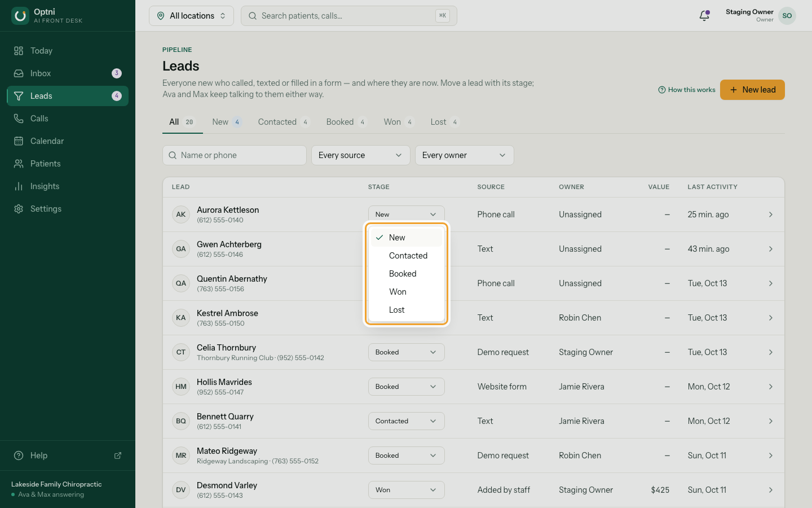The image size is (812, 508).
Task: Choose Won in the stage menu
Action: [x=406, y=292]
